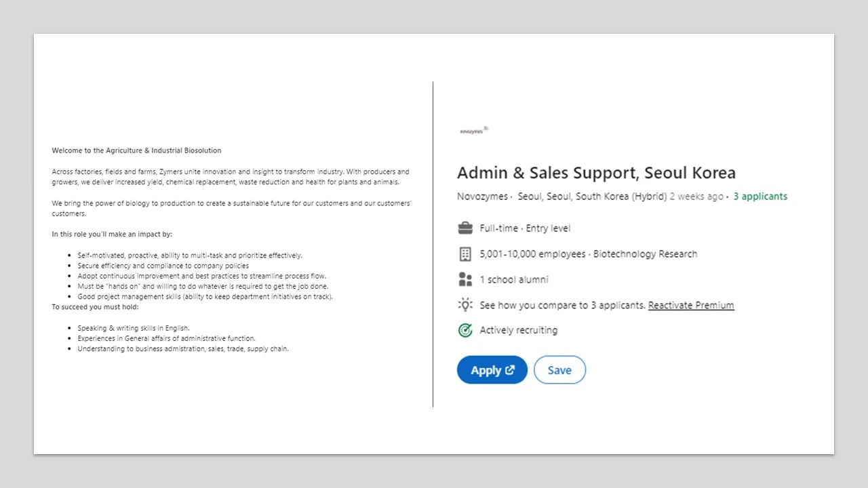Image resolution: width=868 pixels, height=488 pixels.
Task: Click the Admin & Sales Support job title
Action: [x=596, y=173]
